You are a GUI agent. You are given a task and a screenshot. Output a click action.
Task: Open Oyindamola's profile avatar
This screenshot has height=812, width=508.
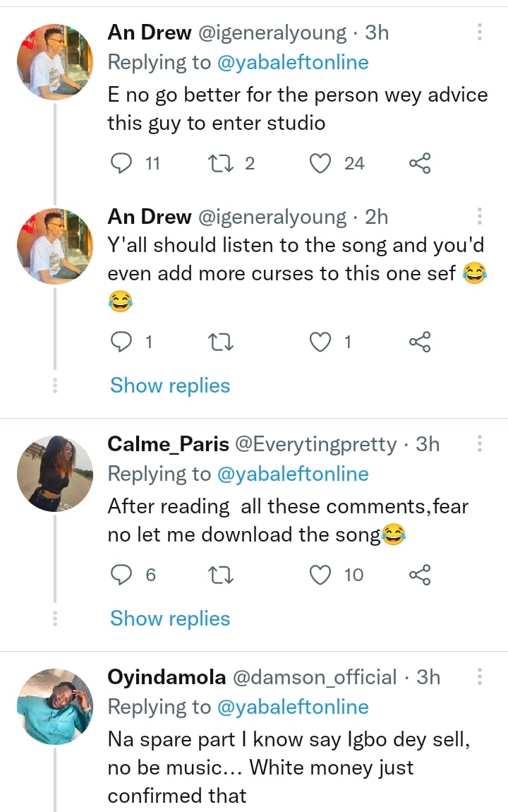pyautogui.click(x=55, y=706)
